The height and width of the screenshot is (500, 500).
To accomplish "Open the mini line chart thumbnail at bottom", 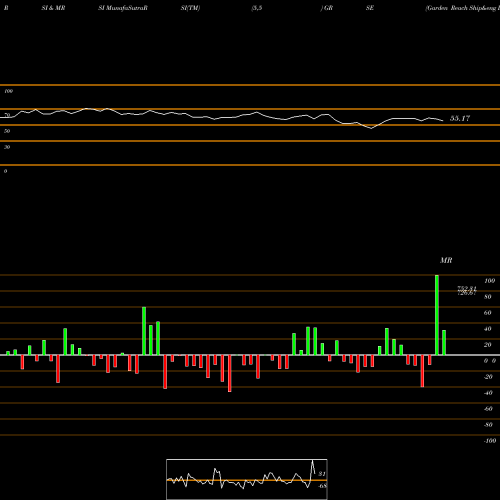I will point(247,479).
